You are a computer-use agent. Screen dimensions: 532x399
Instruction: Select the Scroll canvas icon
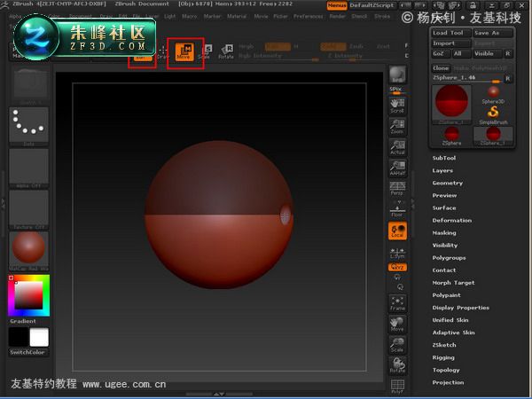pos(397,106)
